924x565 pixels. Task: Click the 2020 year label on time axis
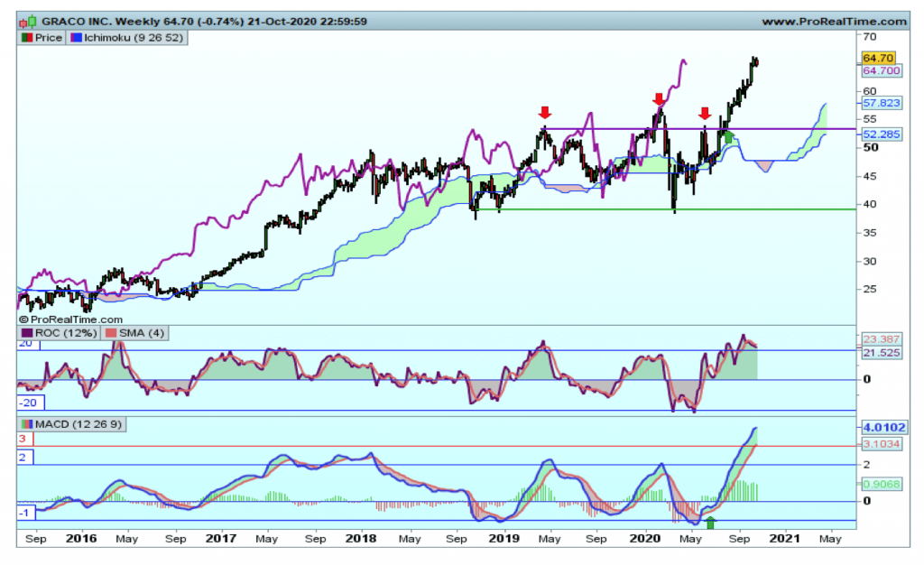[x=644, y=539]
